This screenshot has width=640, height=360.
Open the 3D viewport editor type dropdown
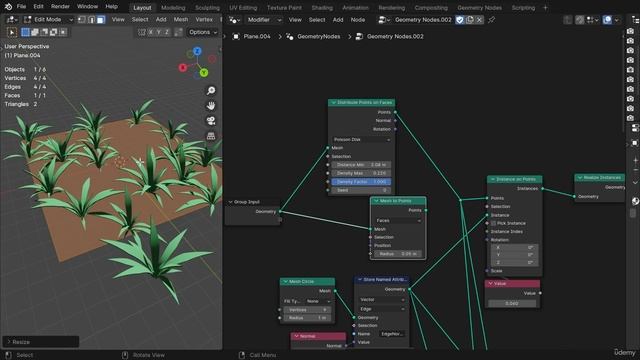coord(11,20)
